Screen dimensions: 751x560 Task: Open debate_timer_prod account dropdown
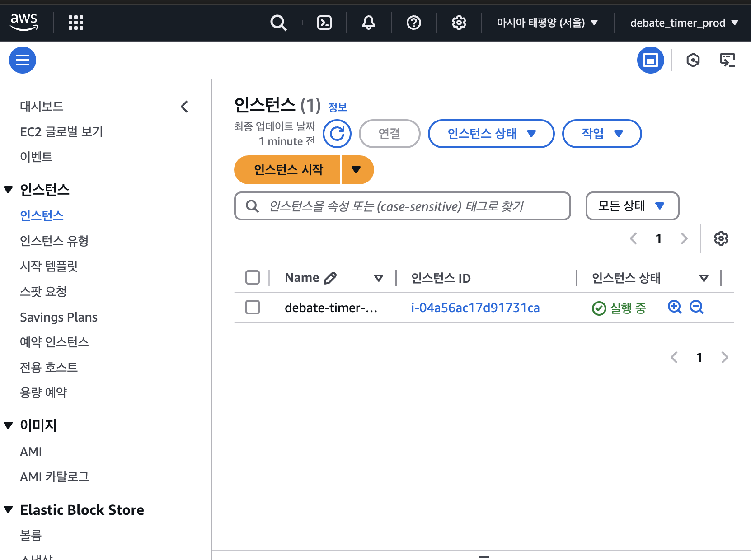coord(684,23)
